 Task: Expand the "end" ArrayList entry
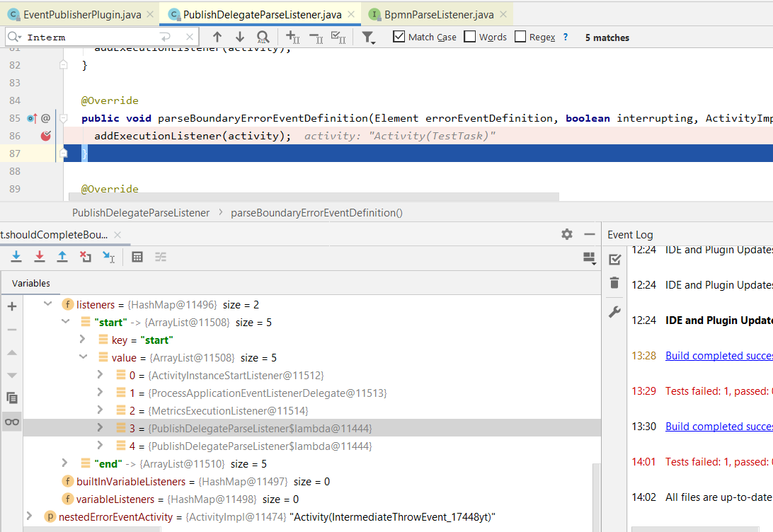click(64, 463)
